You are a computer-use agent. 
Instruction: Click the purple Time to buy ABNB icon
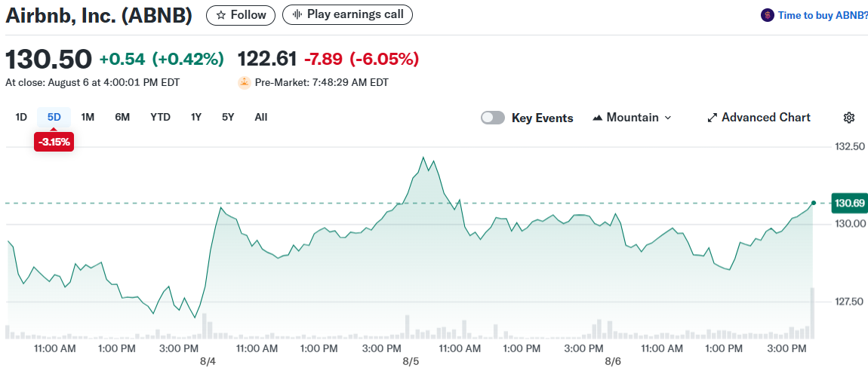coord(768,16)
